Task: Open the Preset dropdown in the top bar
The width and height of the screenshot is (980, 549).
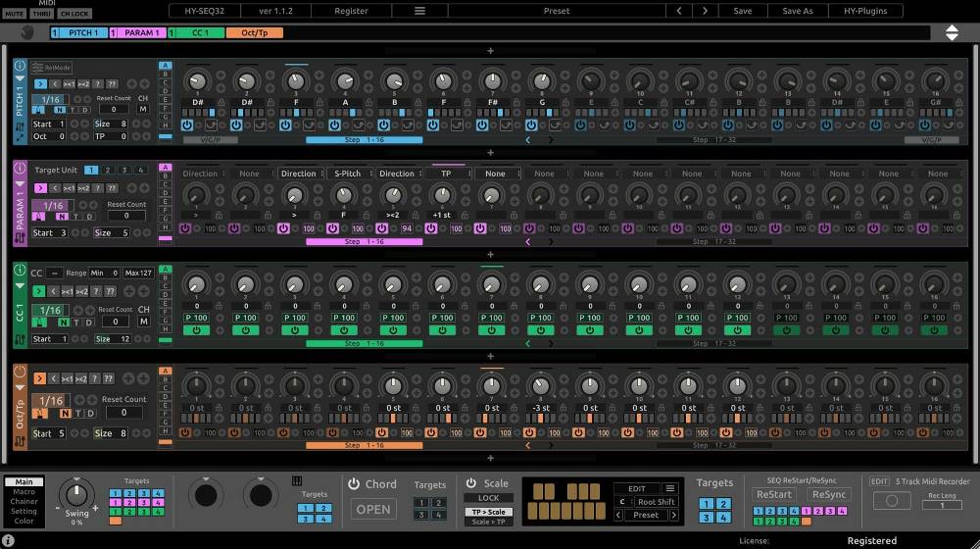Action: (556, 11)
